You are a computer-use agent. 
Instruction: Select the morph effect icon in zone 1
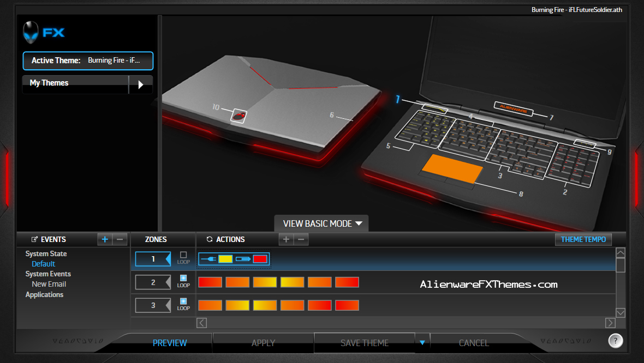tap(243, 259)
